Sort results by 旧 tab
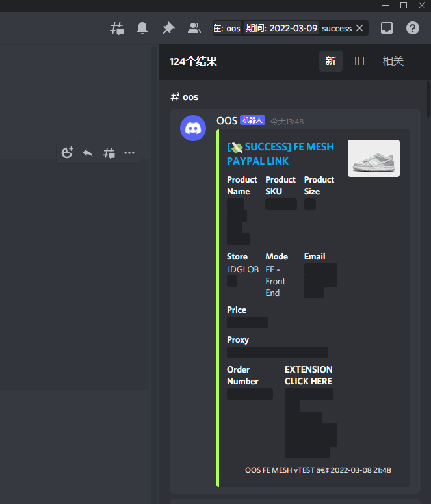The height and width of the screenshot is (504, 431). click(359, 61)
